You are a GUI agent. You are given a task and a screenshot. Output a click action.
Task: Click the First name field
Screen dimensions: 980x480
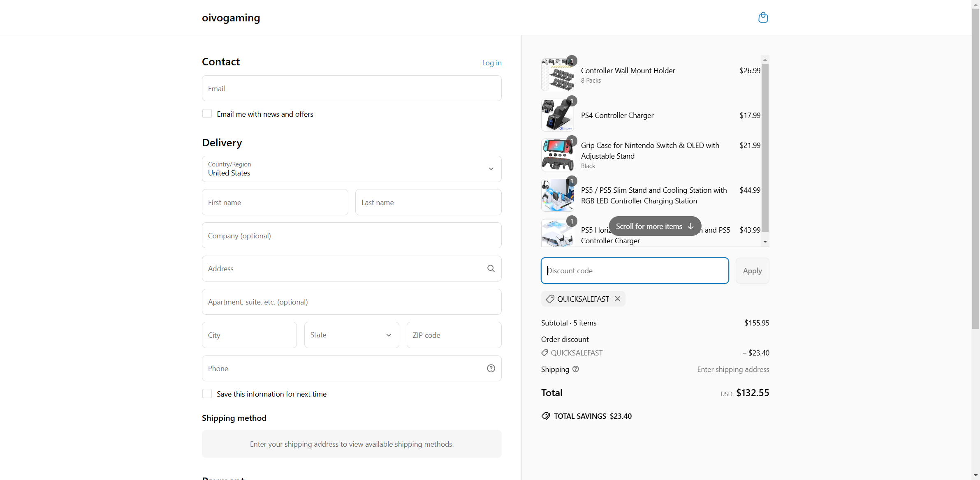tap(275, 202)
